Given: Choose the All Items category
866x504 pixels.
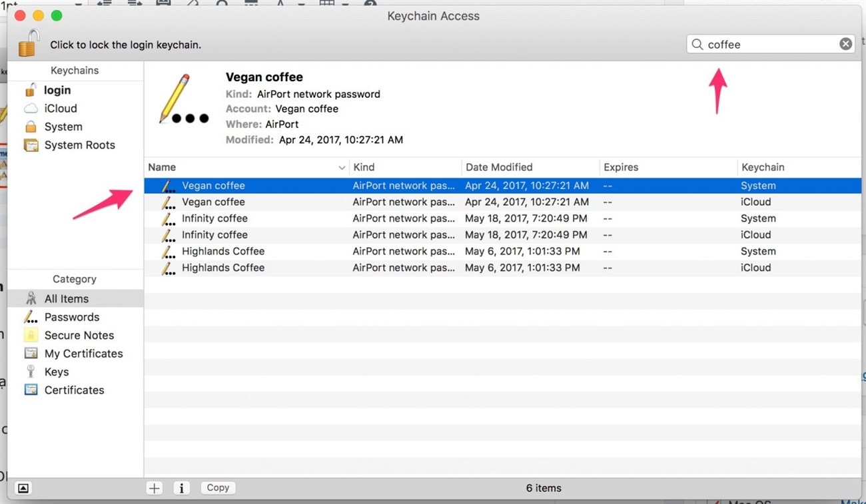Looking at the screenshot, I should tap(66, 299).
